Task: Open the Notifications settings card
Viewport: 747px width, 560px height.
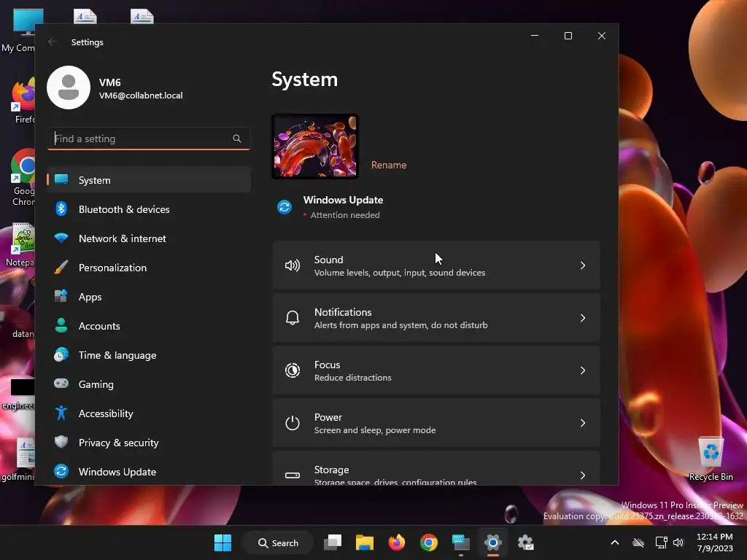Action: pos(436,318)
